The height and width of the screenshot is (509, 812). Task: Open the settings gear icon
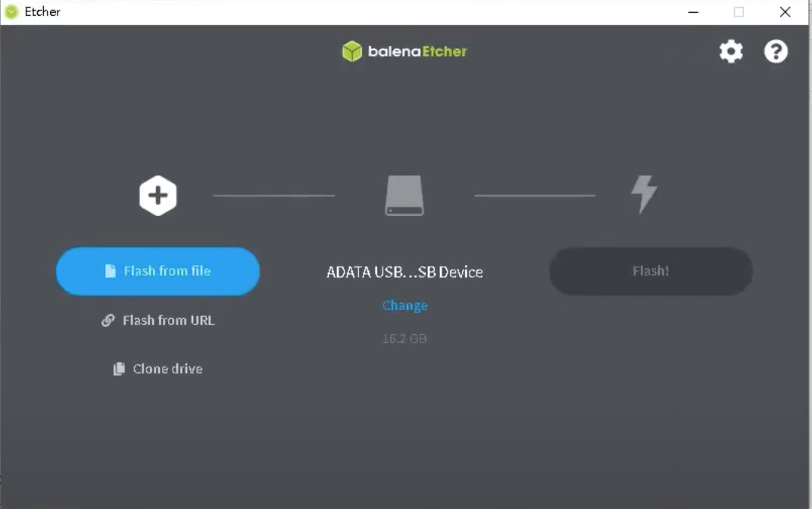point(730,52)
